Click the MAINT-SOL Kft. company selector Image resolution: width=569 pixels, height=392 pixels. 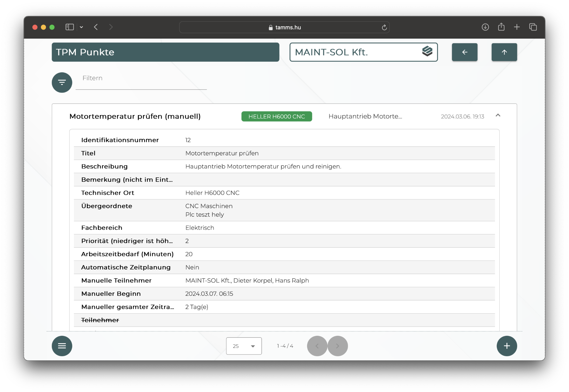(x=364, y=52)
